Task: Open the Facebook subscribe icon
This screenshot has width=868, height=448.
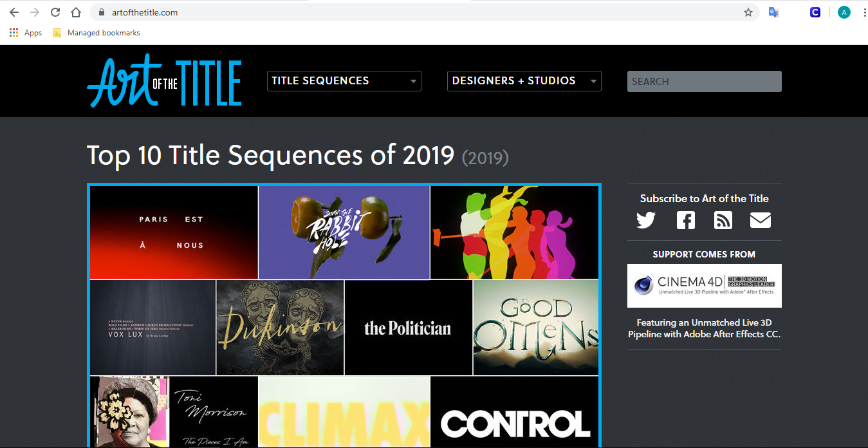Action: pos(686,220)
